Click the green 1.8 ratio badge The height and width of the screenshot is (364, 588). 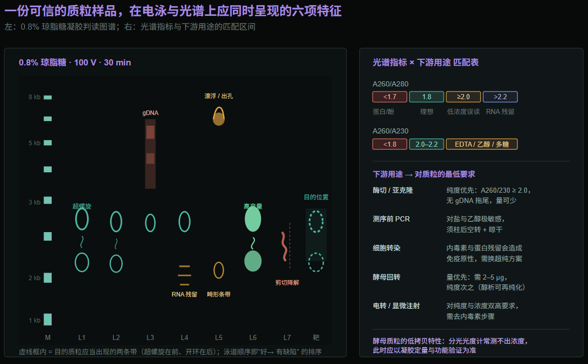tap(426, 97)
